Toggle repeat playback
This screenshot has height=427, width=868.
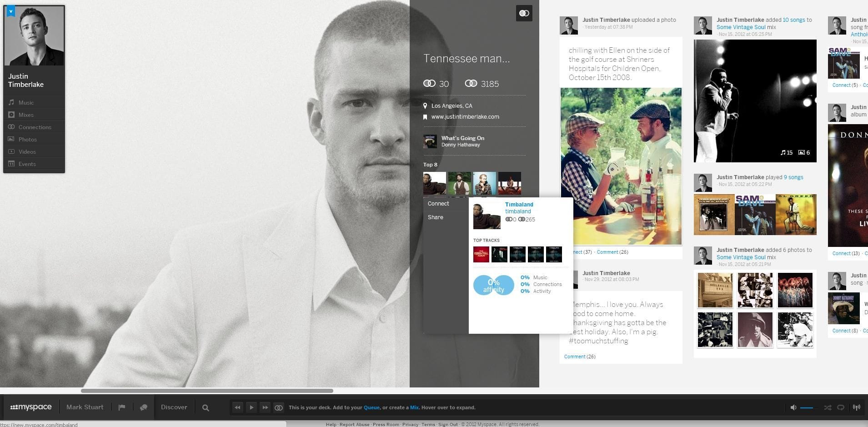tap(841, 407)
